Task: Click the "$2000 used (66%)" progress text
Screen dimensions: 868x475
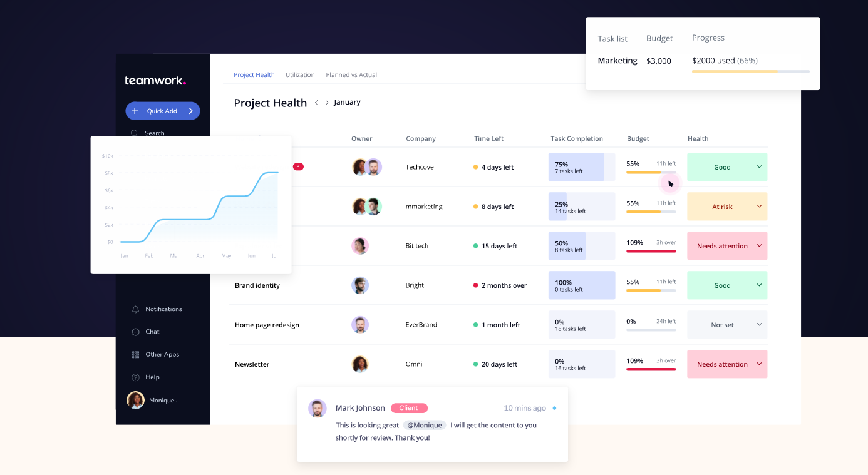Action: tap(725, 61)
